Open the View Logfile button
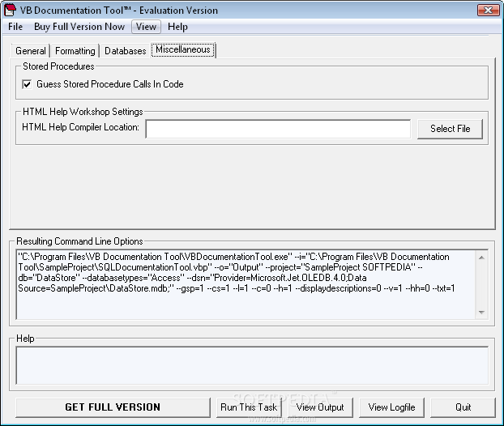 click(392, 407)
